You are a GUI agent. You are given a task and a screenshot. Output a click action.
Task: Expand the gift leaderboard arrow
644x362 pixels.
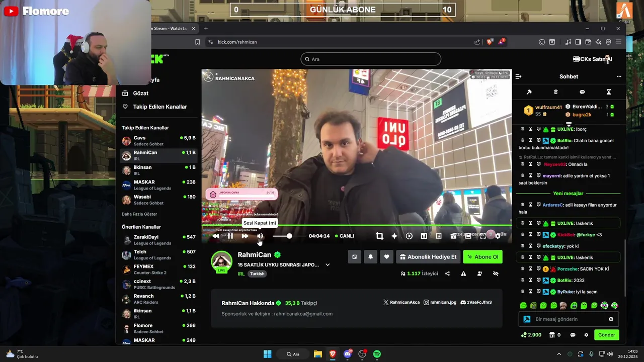tap(569, 124)
